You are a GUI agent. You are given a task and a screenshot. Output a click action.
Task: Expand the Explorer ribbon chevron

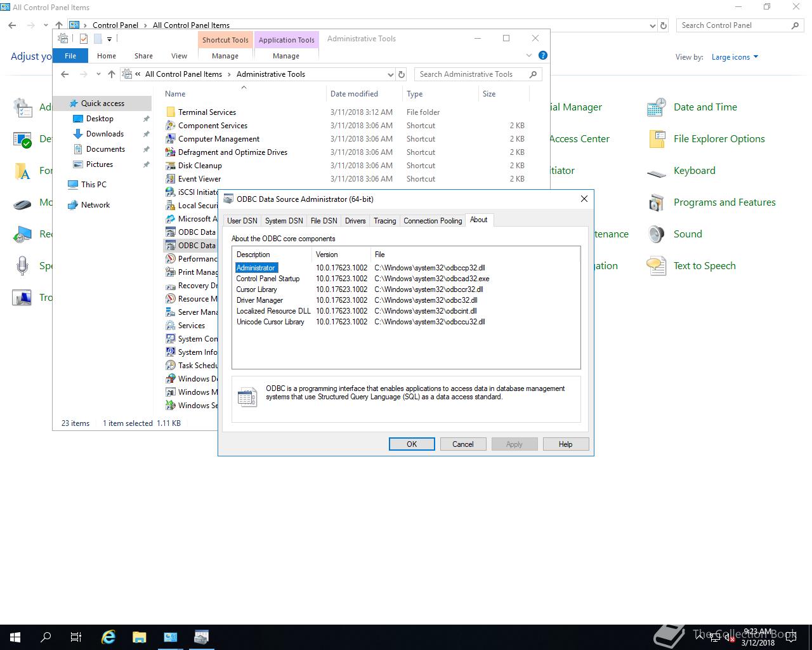point(529,55)
